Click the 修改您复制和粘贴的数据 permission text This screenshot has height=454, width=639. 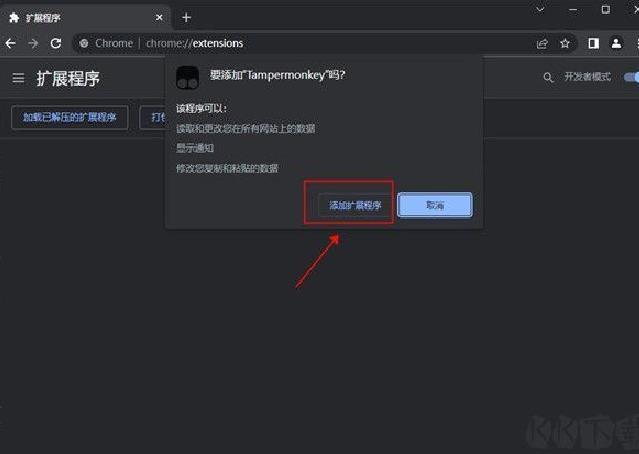[x=227, y=168]
